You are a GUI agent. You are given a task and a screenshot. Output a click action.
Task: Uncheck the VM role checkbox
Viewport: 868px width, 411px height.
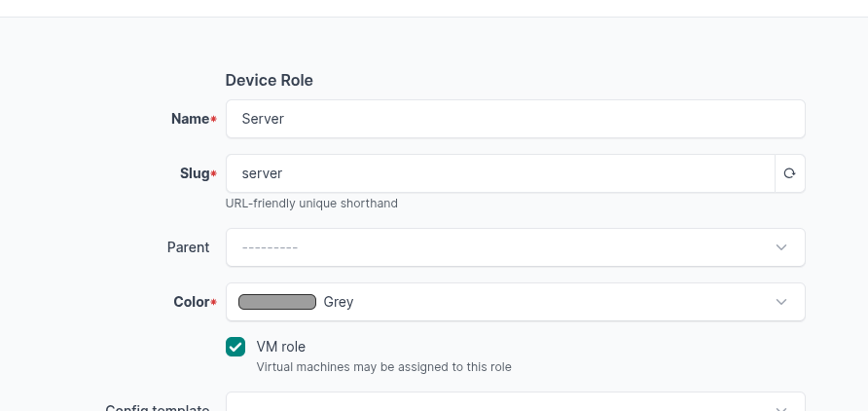[235, 347]
